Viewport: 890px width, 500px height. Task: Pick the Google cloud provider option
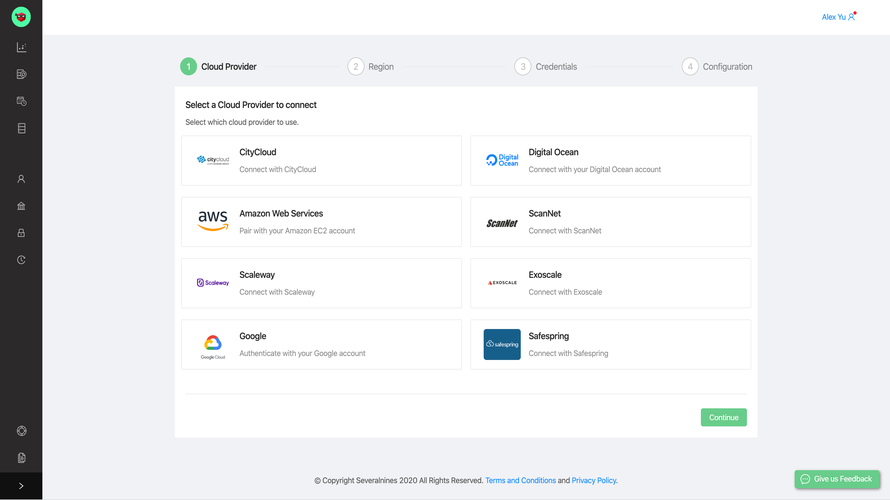[321, 345]
